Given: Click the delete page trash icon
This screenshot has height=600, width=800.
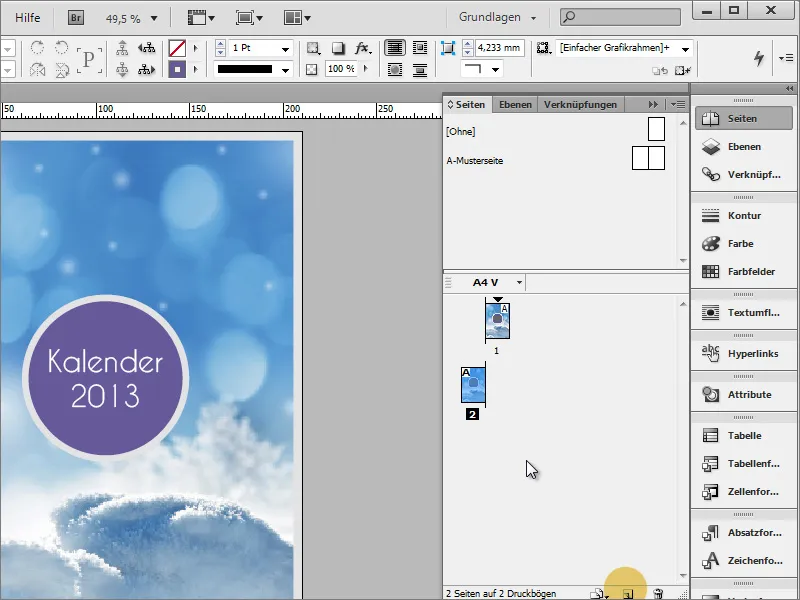Looking at the screenshot, I should (x=658, y=594).
